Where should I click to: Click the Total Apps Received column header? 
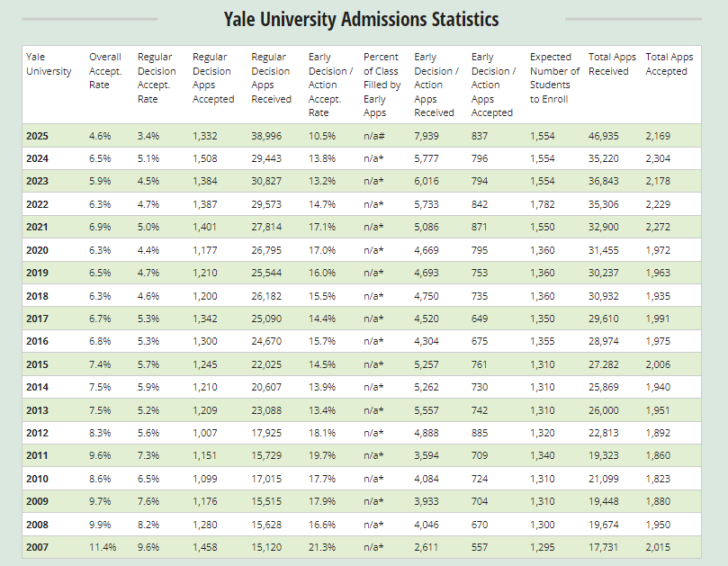click(x=612, y=64)
